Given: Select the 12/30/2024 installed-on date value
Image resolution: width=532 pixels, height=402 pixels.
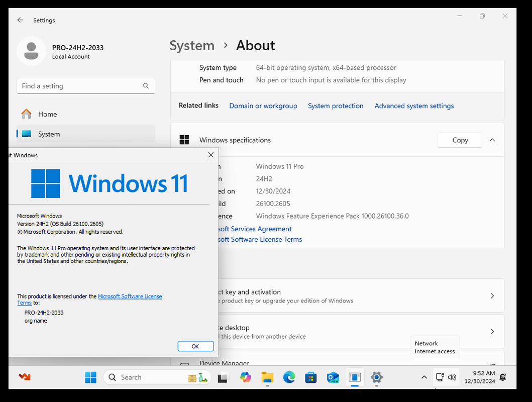Looking at the screenshot, I should coord(273,191).
